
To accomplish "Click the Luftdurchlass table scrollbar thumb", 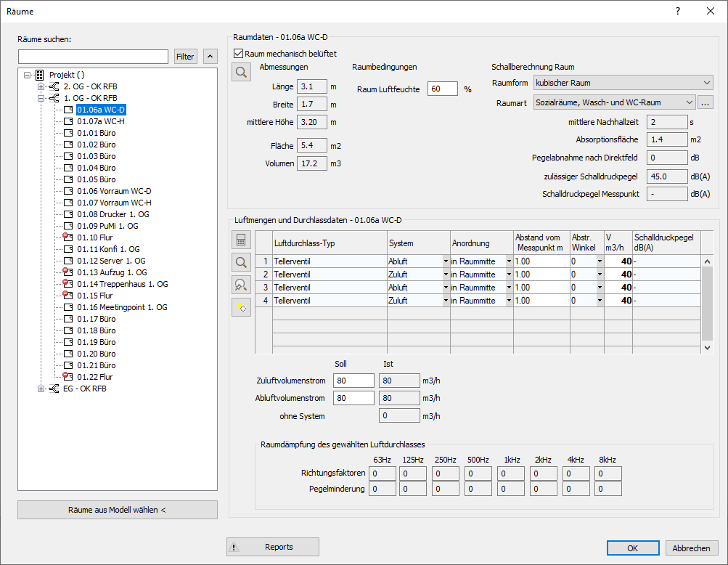I will tap(707, 304).
